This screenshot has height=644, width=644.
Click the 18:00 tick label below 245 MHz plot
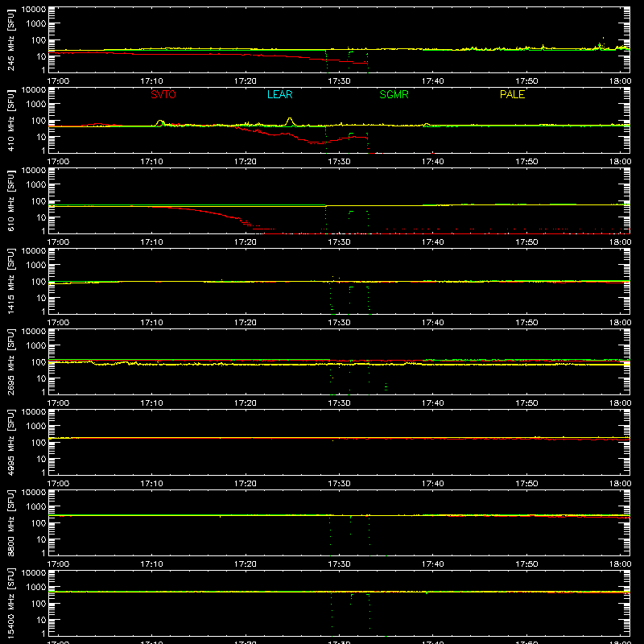[620, 81]
